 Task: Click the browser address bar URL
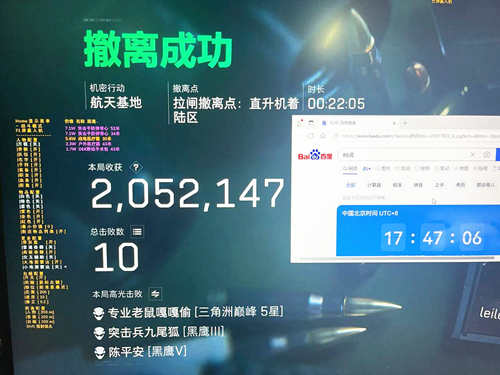tap(420, 136)
